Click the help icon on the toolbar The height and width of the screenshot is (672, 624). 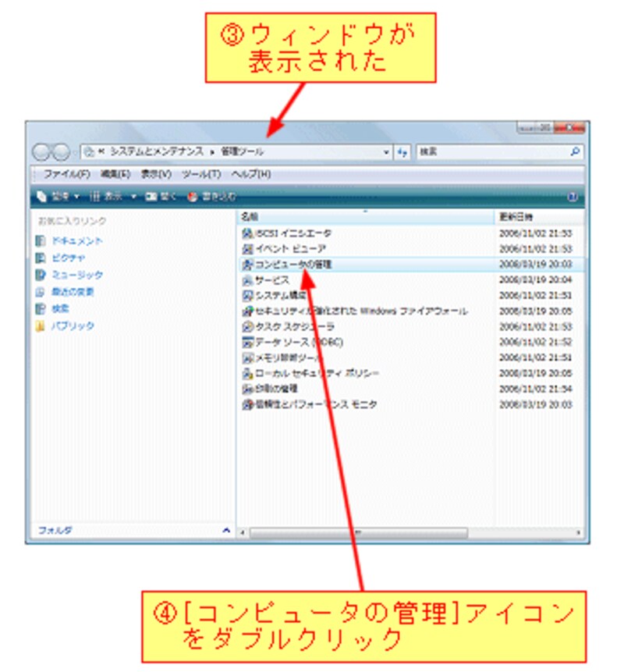[x=573, y=197]
